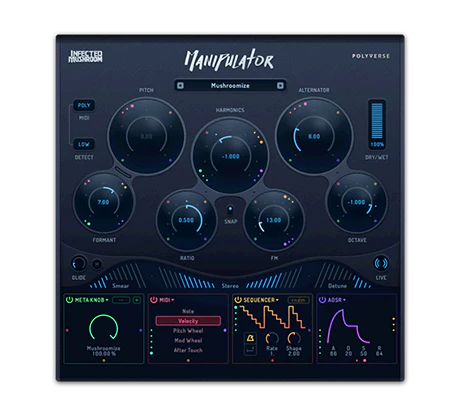460x416 pixels.
Task: Click the Detune slider bars
Action: (x=343, y=276)
